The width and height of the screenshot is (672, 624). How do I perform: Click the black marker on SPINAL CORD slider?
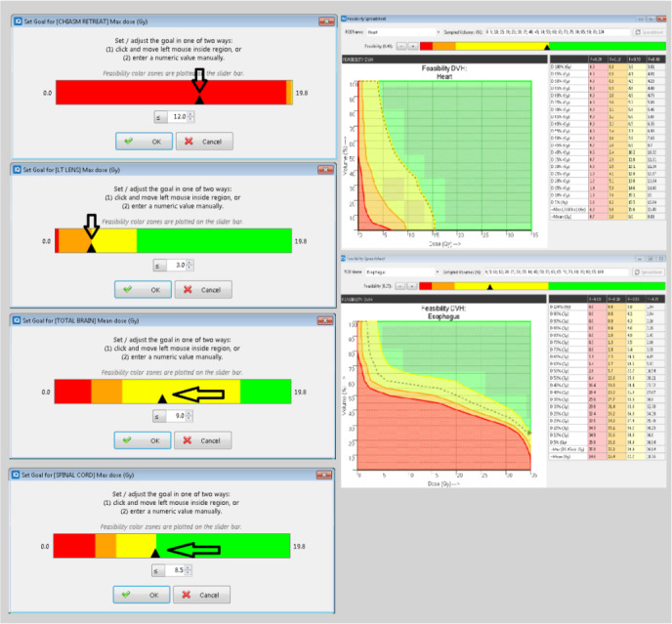click(x=154, y=553)
